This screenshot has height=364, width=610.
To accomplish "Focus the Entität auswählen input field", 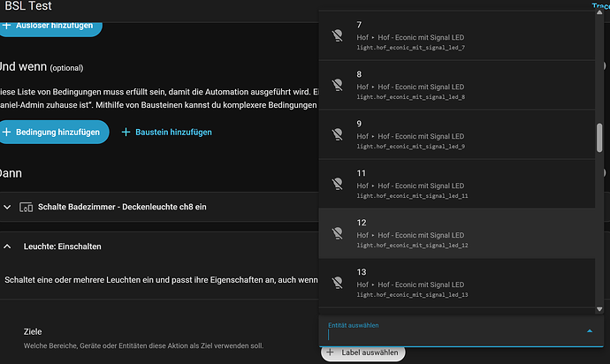I will [461, 331].
